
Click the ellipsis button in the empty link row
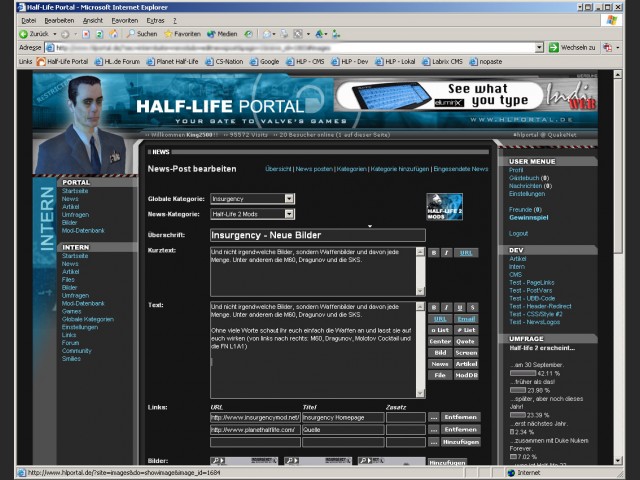[x=434, y=442]
